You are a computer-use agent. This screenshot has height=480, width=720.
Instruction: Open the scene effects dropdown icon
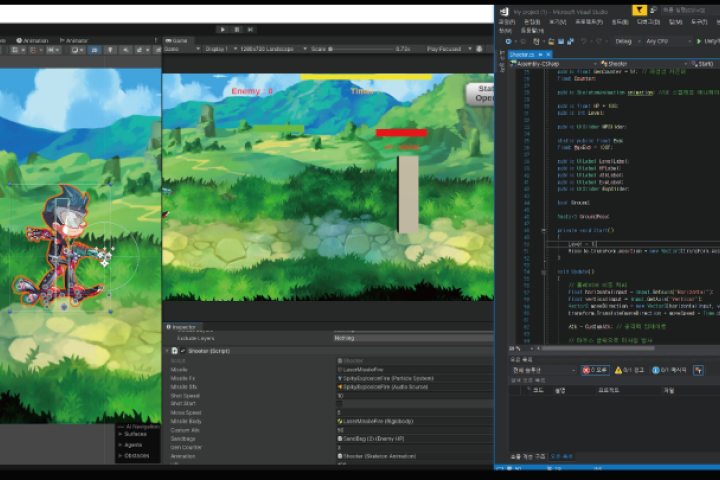(x=141, y=50)
